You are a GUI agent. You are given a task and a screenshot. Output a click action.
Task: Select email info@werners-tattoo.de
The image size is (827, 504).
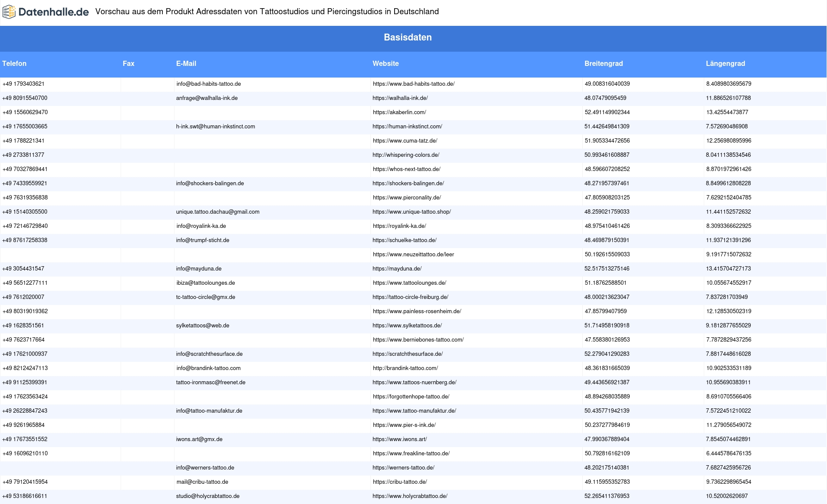point(205,468)
